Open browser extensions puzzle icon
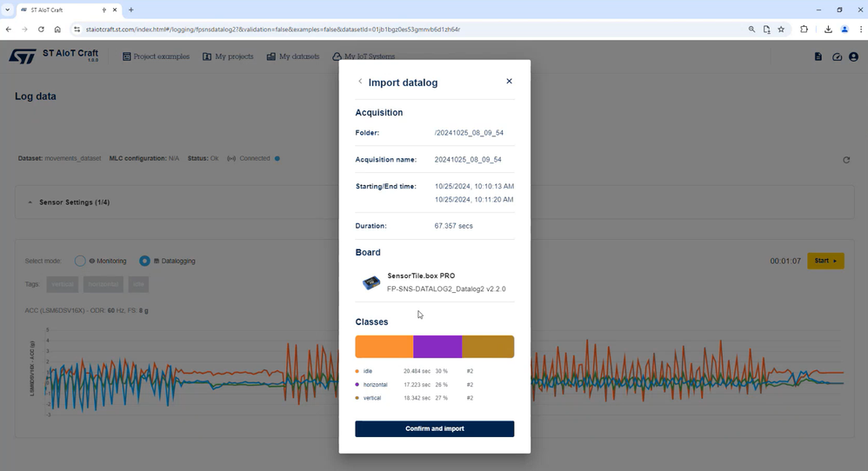 (804, 30)
